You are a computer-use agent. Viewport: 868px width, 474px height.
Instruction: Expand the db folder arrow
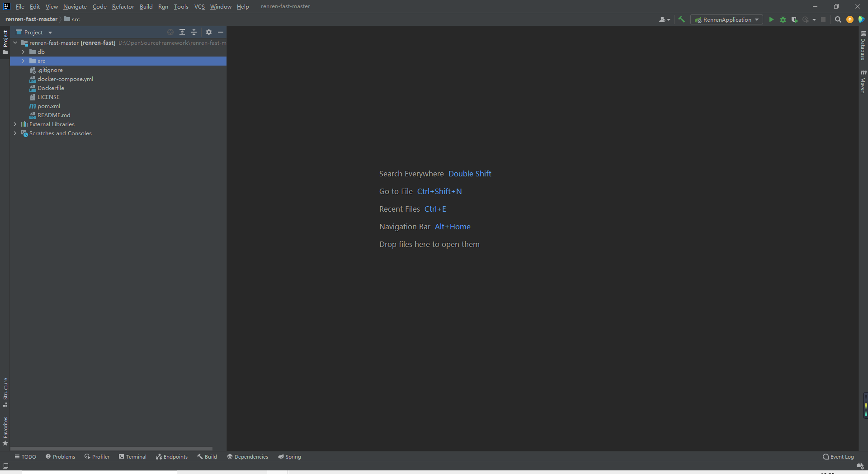tap(24, 52)
